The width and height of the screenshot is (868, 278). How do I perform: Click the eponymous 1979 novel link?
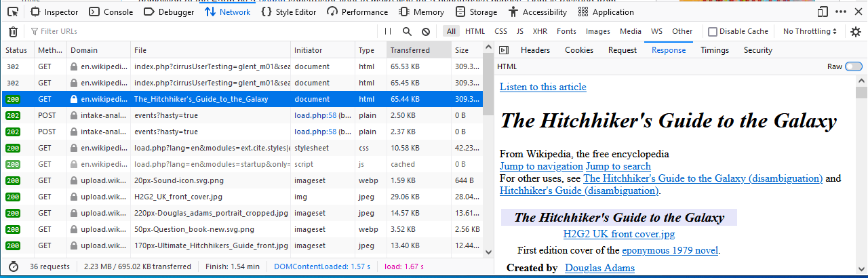670,250
